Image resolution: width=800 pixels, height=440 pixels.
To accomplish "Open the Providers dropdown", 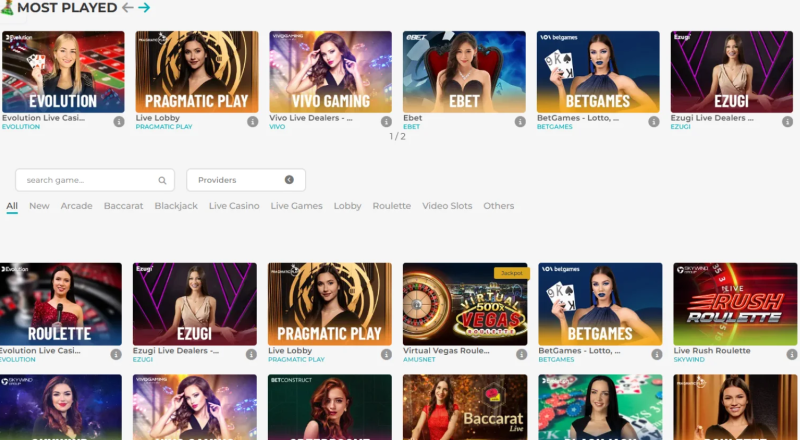I will 246,180.
